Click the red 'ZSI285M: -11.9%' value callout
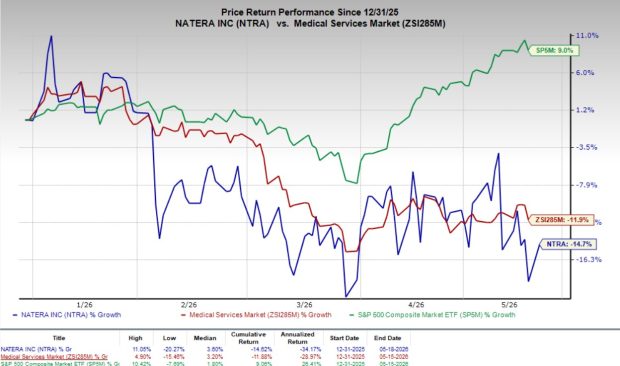 (x=561, y=220)
